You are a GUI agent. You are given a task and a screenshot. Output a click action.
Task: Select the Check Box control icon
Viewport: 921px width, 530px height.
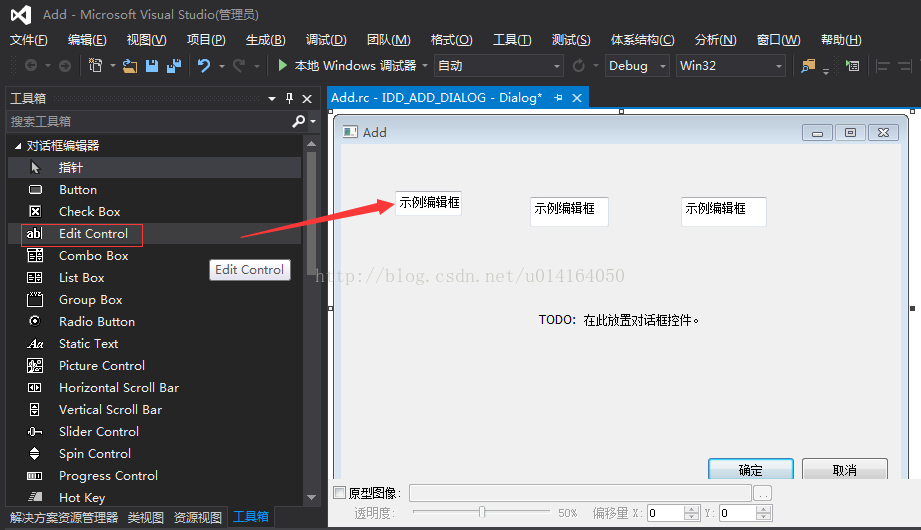(x=35, y=212)
